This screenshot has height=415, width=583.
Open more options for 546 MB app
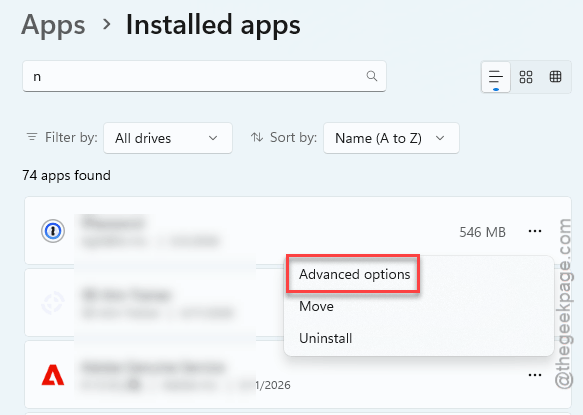(535, 231)
